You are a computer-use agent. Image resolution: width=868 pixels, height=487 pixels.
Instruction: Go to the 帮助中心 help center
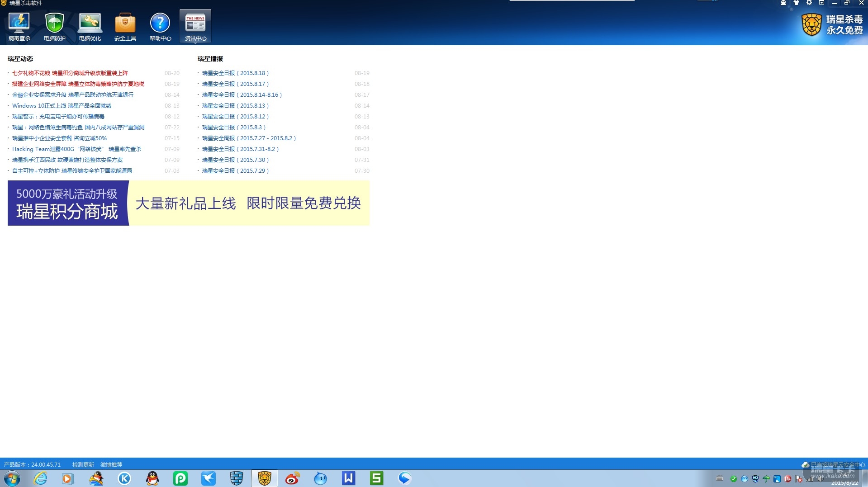point(160,27)
